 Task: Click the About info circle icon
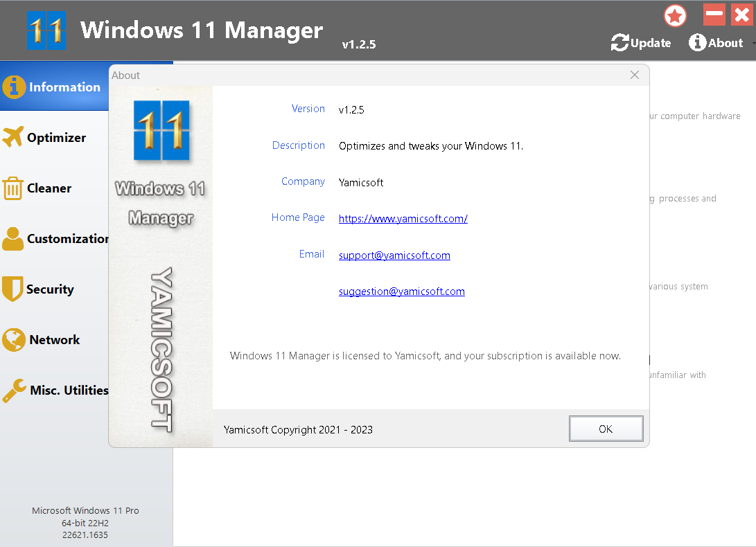(697, 42)
